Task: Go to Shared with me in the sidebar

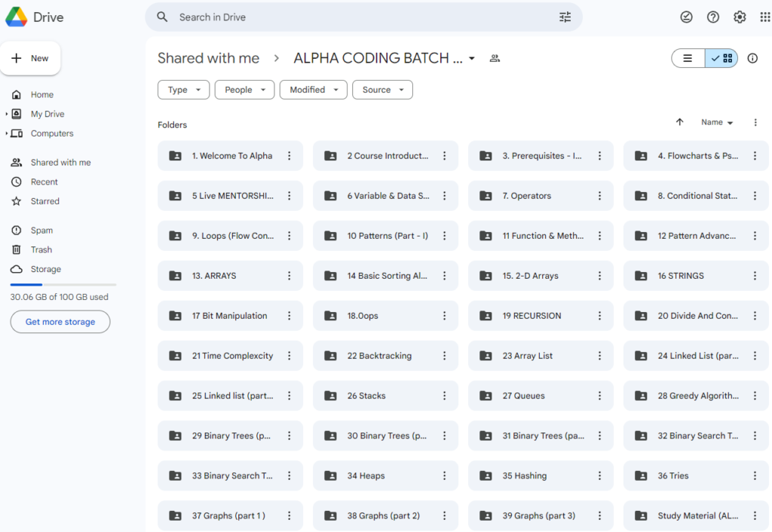Action: (x=59, y=161)
